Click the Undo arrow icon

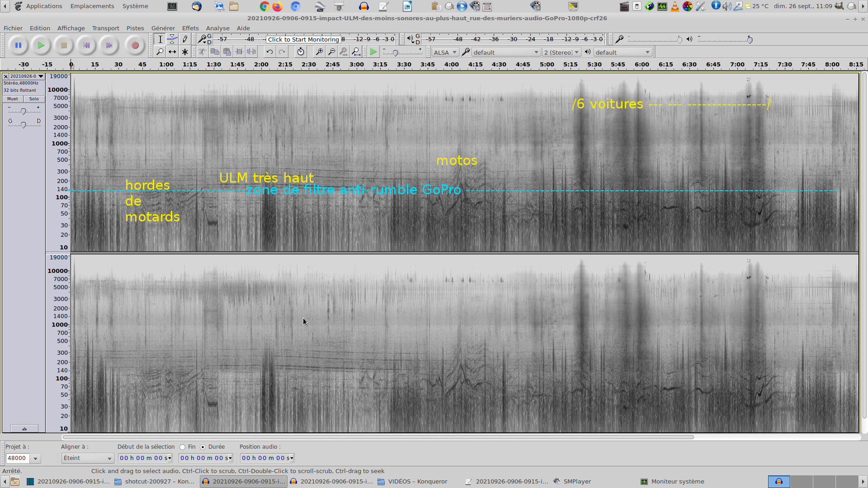click(269, 52)
